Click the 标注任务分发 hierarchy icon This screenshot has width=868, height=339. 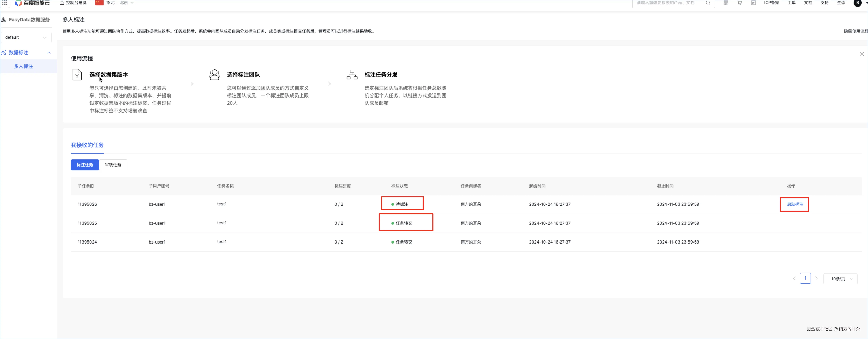[352, 74]
